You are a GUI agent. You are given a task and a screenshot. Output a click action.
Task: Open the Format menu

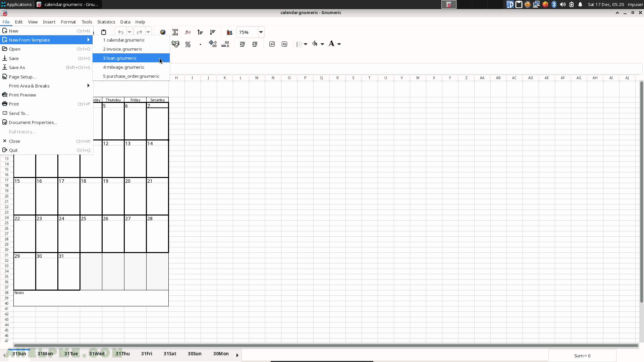click(68, 22)
